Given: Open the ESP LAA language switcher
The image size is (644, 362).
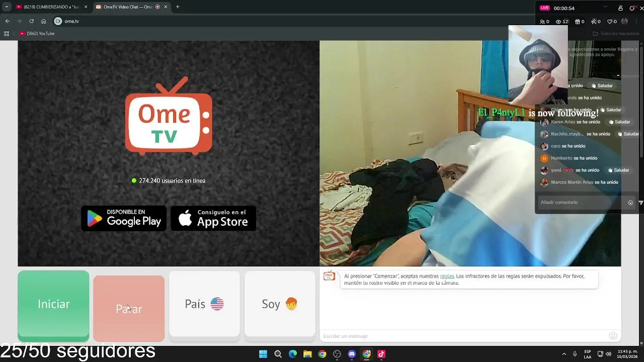Looking at the screenshot, I should coord(588,354).
